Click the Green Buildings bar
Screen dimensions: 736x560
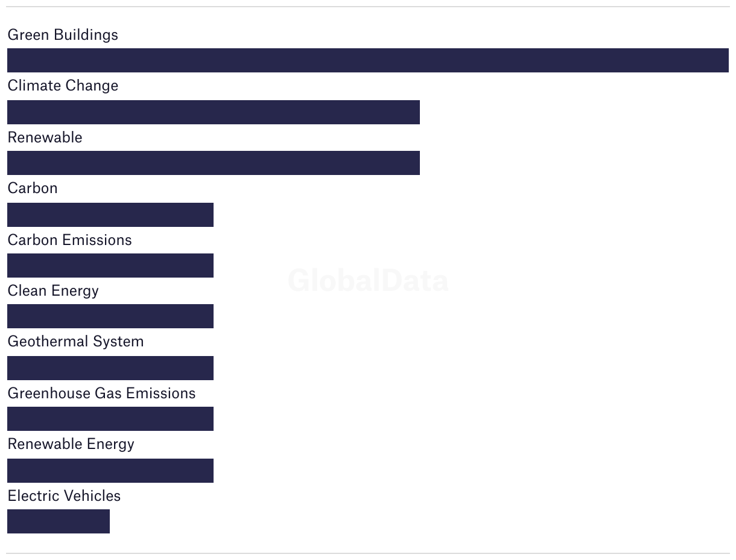point(368,60)
